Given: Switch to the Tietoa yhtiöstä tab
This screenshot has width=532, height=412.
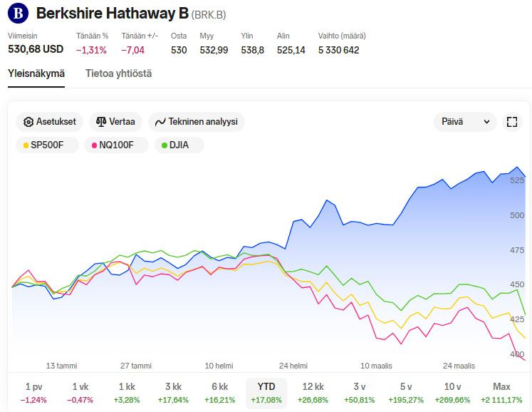Looking at the screenshot, I should (118, 73).
